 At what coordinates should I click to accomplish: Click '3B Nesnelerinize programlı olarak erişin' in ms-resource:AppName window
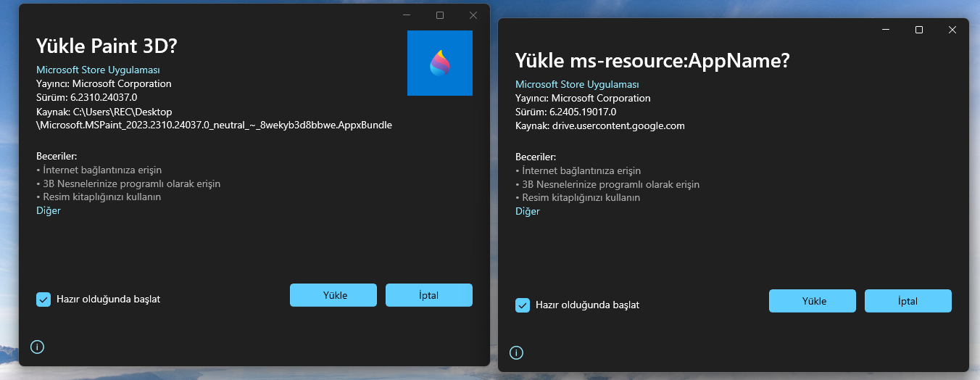click(607, 184)
